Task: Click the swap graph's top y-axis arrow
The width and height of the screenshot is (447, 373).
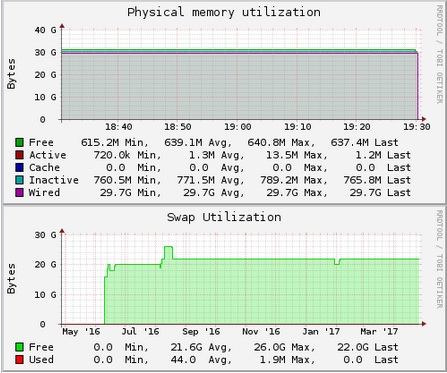Action: click(x=62, y=231)
